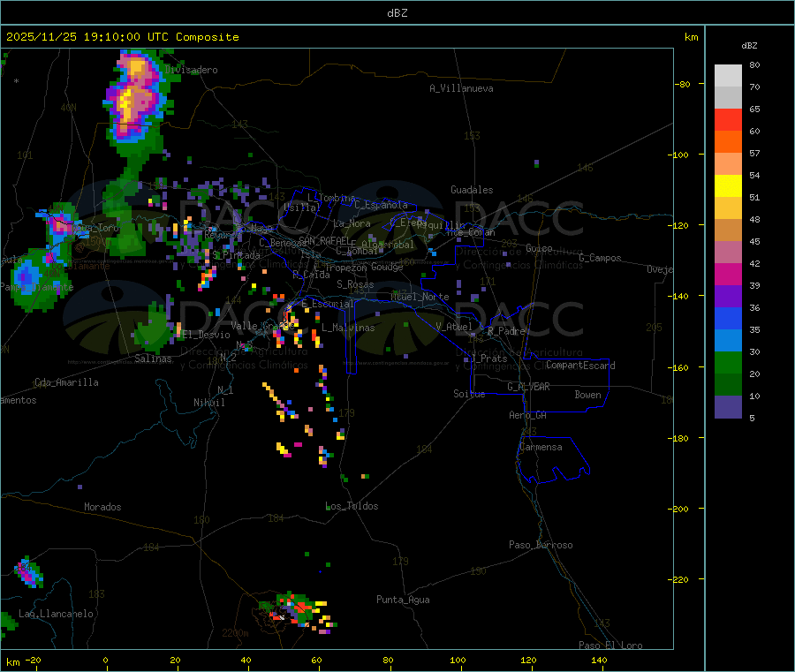Viewport: 795px width, 672px height.
Task: Pick the light blue 30–35 dBZ swatch
Action: click(728, 341)
